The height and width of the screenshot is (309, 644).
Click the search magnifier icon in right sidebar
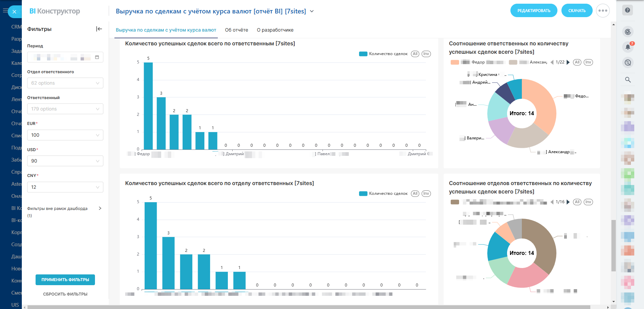tap(628, 80)
